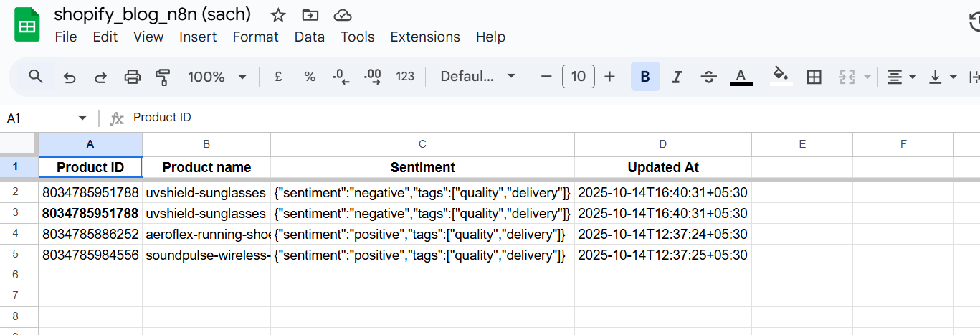Click the print icon
The image size is (980, 335).
tap(133, 77)
